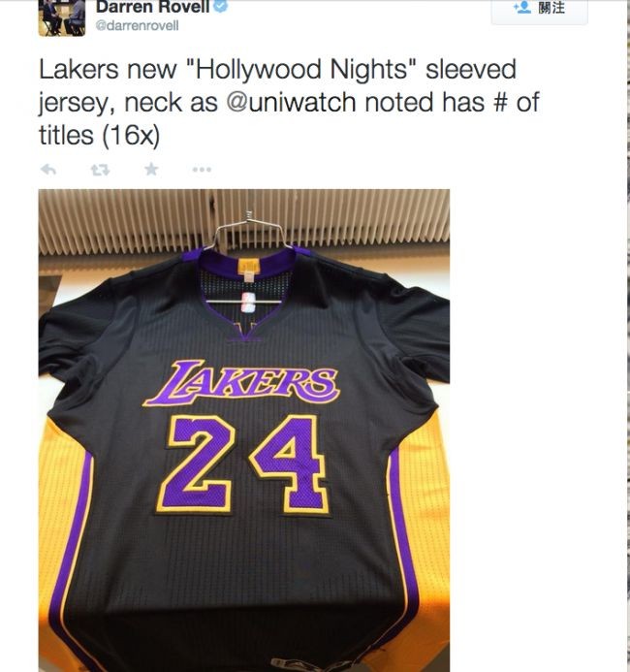Retweet this Lakers jersey tweet
The width and height of the screenshot is (630, 672).
tap(100, 170)
